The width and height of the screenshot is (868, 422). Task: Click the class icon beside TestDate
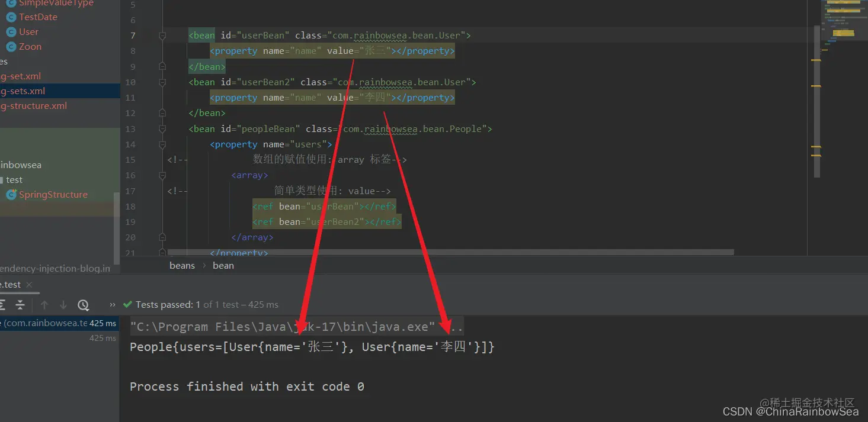11,17
